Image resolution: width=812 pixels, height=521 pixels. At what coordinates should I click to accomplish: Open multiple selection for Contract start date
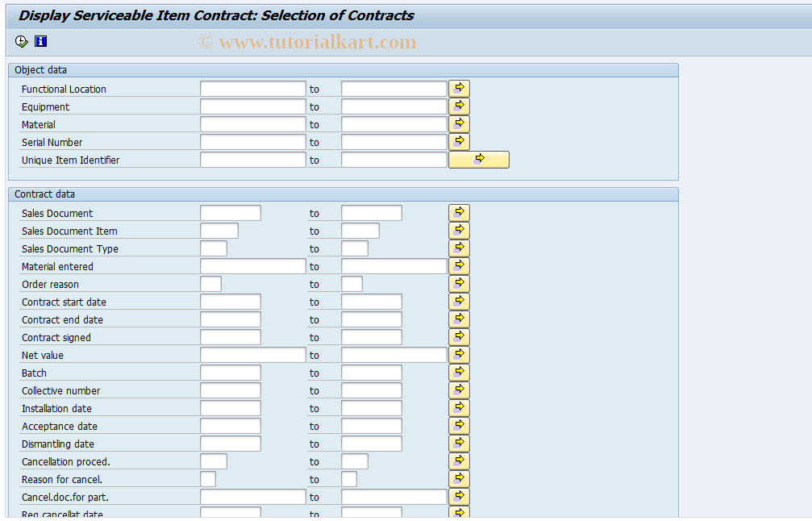click(x=458, y=301)
